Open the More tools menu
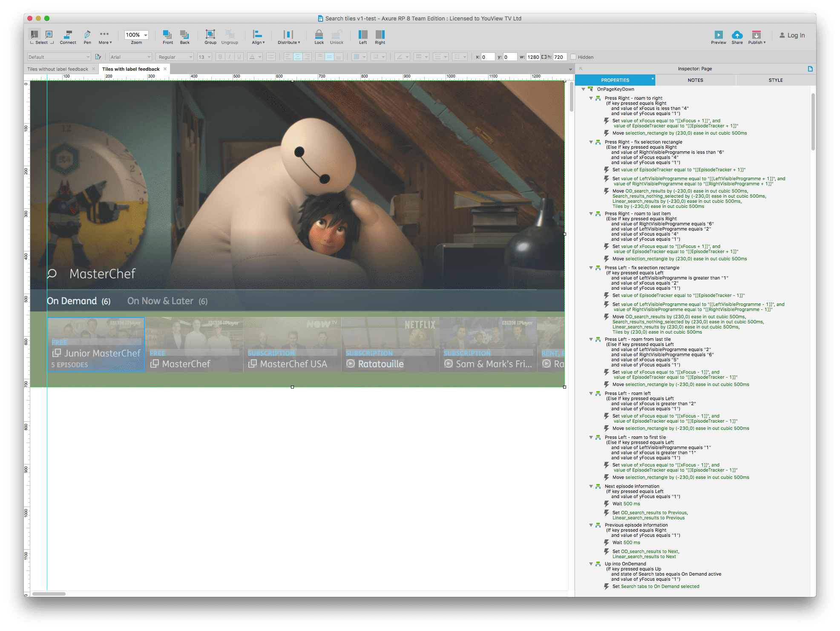 [105, 37]
